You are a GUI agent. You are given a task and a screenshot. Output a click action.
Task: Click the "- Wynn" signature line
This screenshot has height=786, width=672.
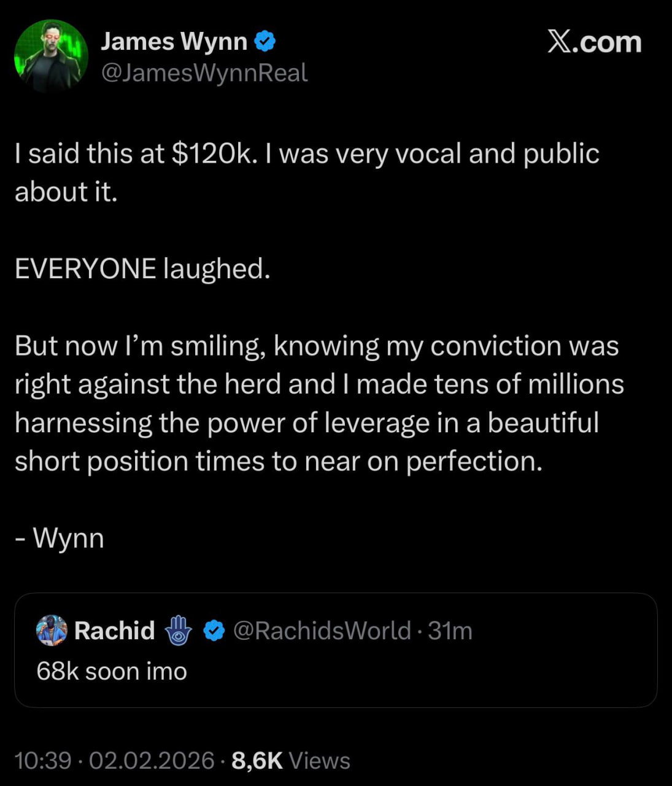[x=60, y=539]
